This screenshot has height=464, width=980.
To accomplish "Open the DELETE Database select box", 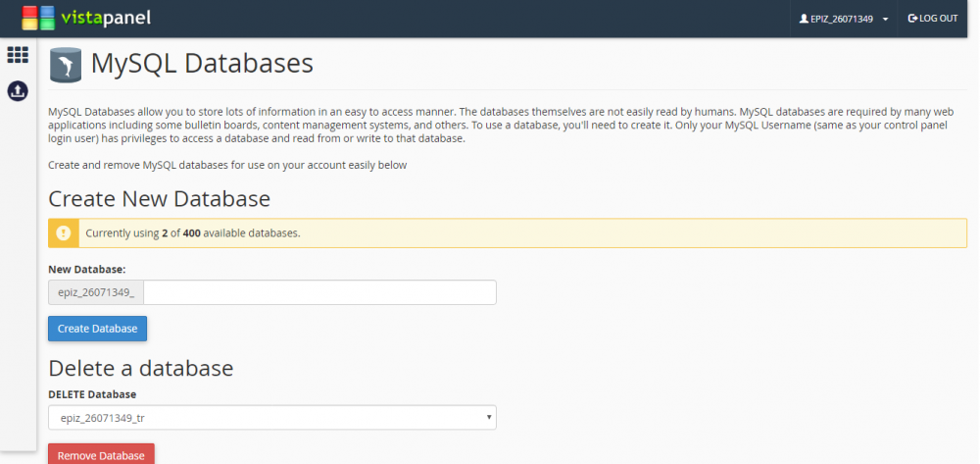I will point(271,418).
